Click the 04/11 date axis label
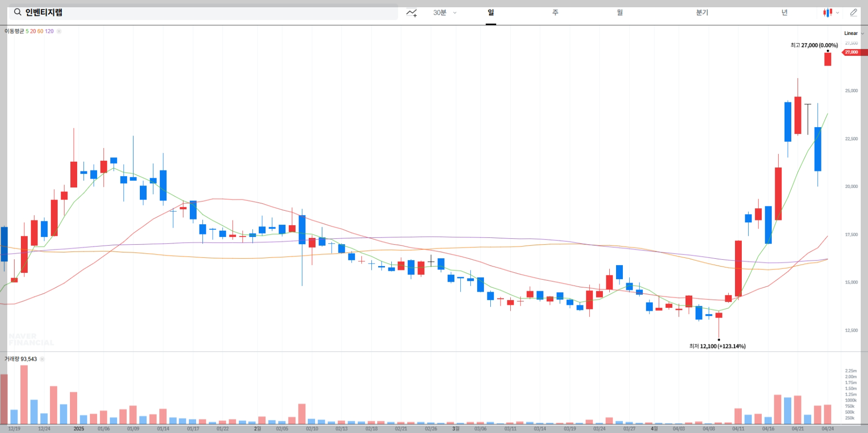868x433 pixels. tap(738, 429)
